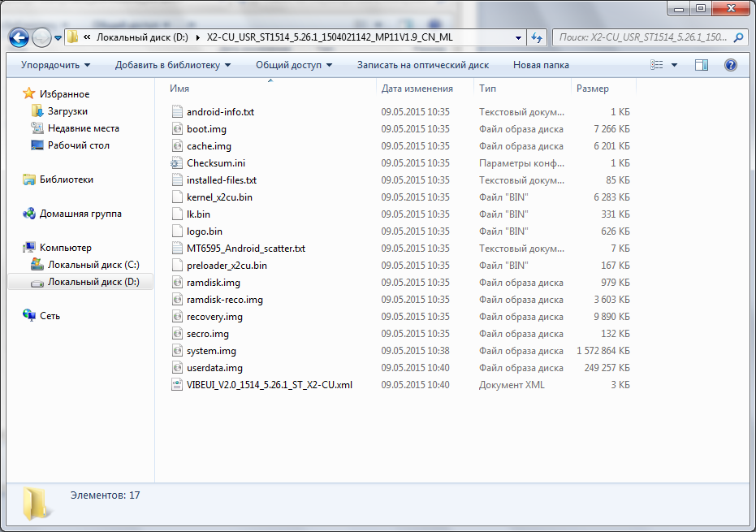The image size is (756, 532).
Task: Click the logo.bin file icon
Action: (177, 231)
